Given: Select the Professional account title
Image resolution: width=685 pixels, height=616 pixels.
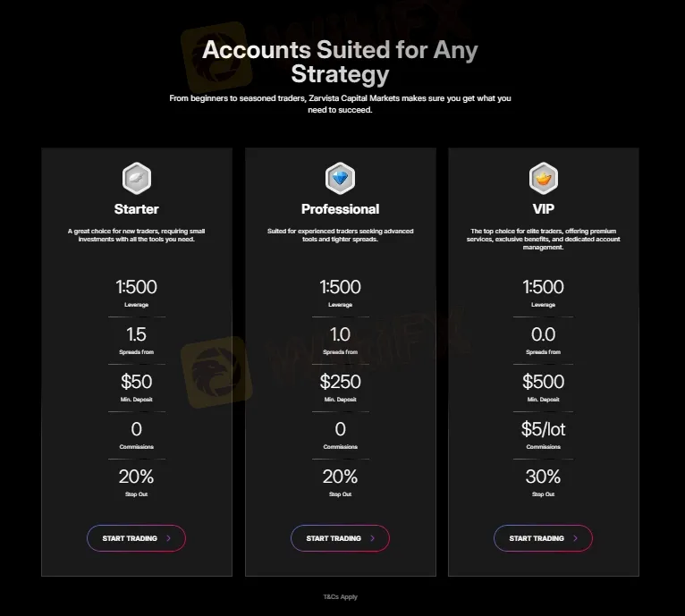Looking at the screenshot, I should pos(340,209).
